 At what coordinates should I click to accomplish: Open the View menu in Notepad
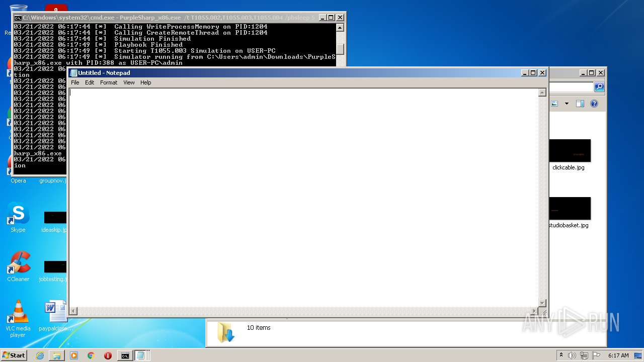129,82
